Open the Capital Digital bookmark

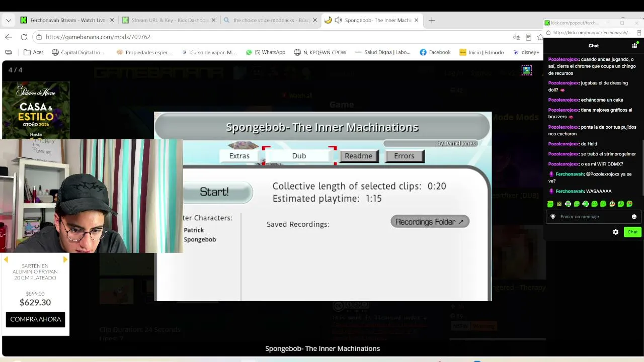click(x=78, y=52)
